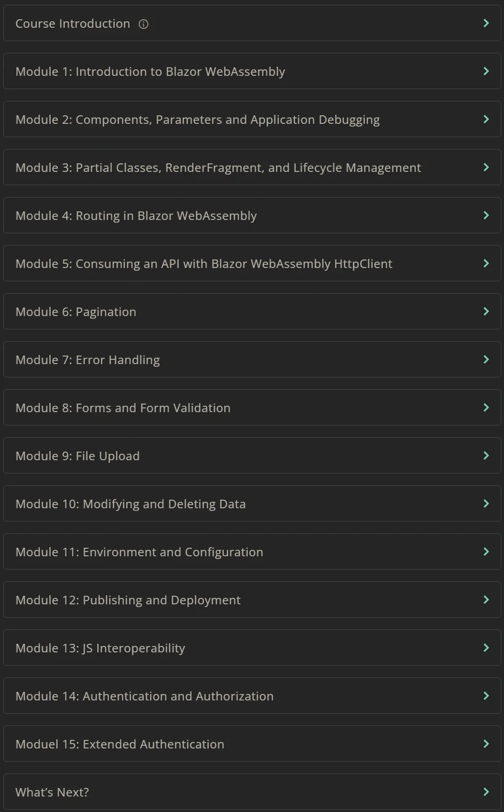This screenshot has width=504, height=812.
Task: Open Module 13: JS Interoperability section
Action: pos(252,648)
